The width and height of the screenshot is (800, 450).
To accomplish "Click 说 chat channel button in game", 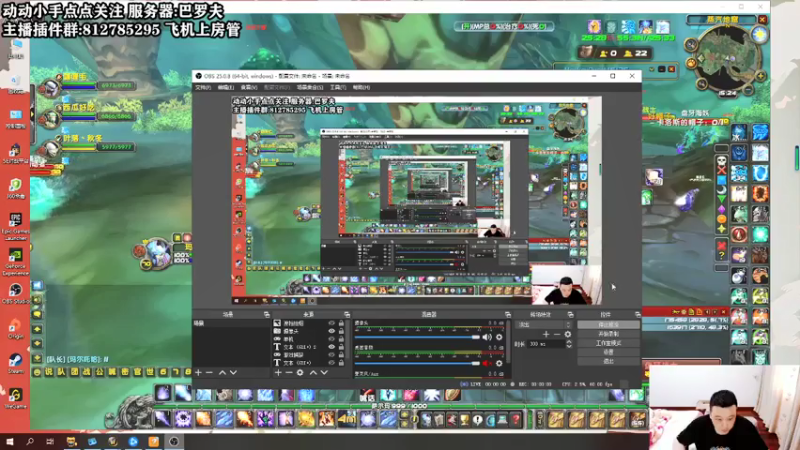I will click(x=49, y=372).
